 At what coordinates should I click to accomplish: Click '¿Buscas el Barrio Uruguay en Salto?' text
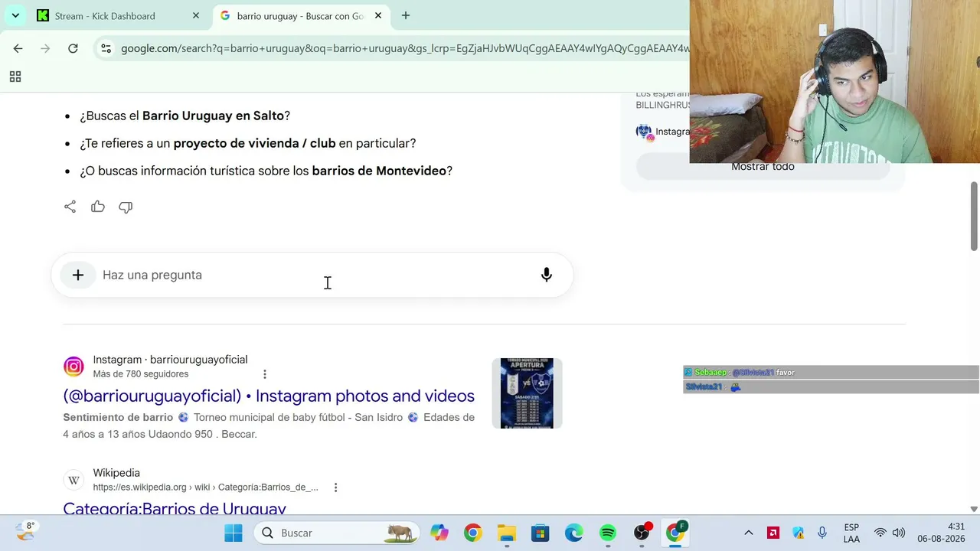185,116
